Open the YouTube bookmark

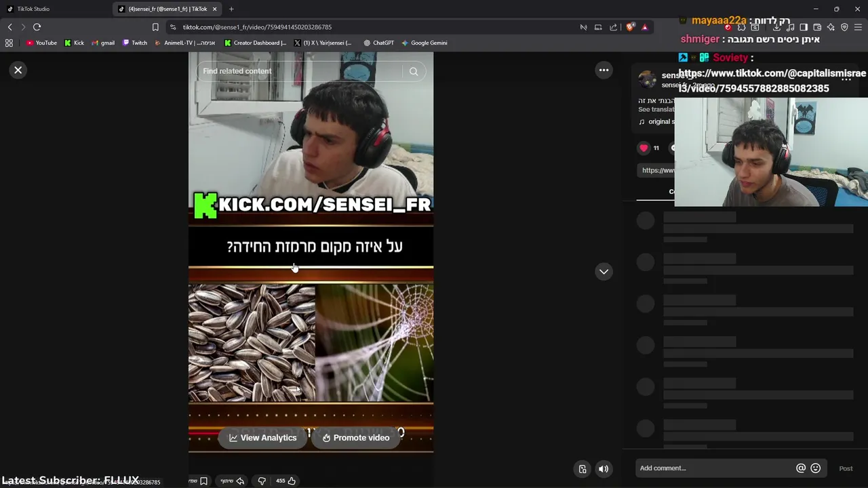click(x=41, y=43)
